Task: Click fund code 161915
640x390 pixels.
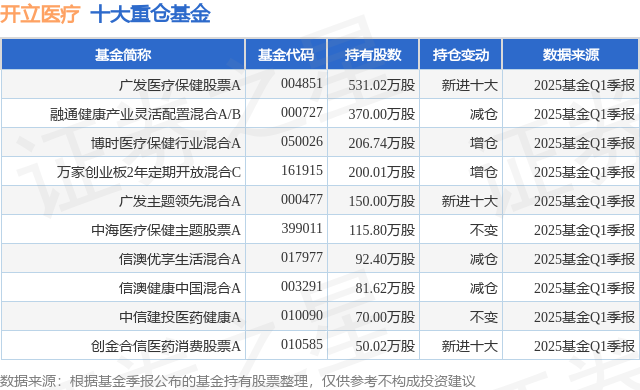Action: [x=302, y=171]
